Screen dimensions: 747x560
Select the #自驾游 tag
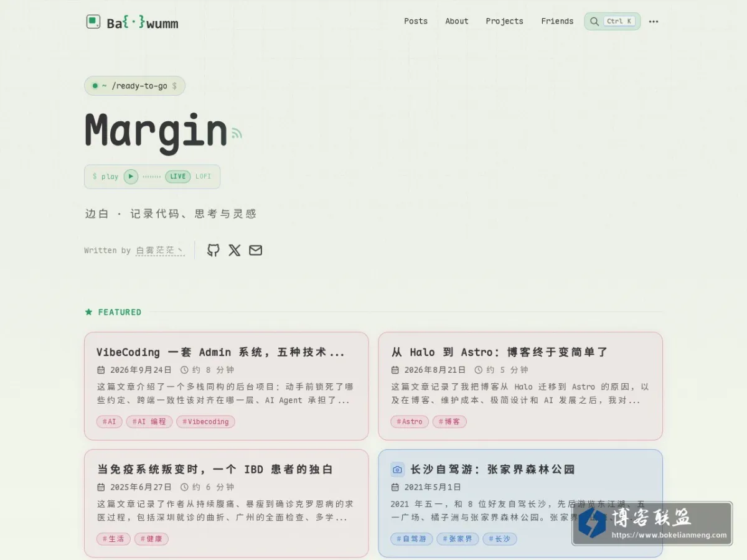click(411, 539)
